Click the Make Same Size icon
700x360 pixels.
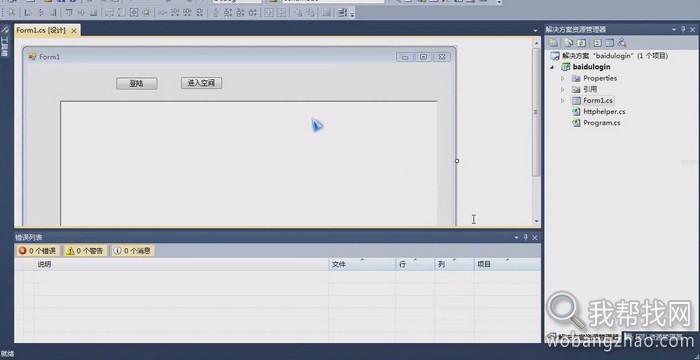133,13
